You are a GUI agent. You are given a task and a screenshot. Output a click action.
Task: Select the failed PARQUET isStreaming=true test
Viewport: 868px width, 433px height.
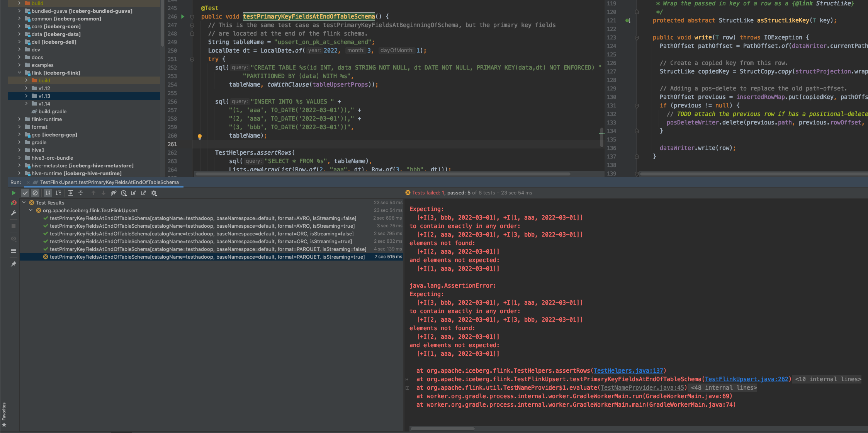(207, 257)
